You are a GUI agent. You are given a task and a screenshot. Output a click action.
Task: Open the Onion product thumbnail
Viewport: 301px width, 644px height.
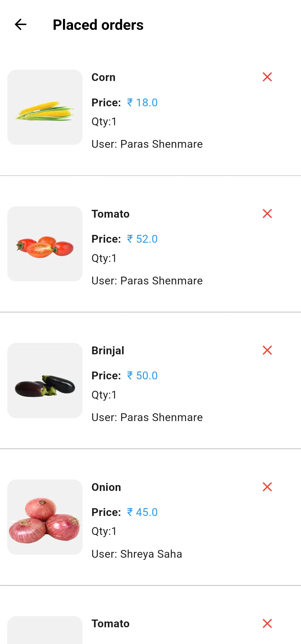tap(45, 517)
